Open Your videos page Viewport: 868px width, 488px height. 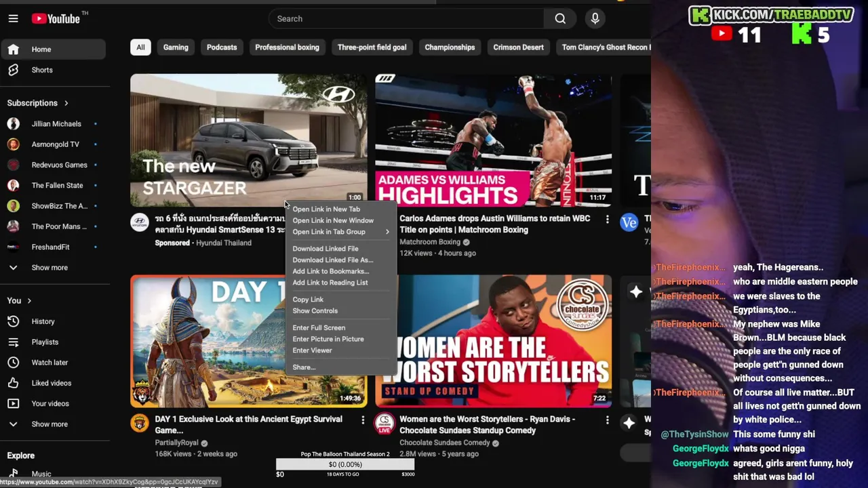click(x=53, y=403)
